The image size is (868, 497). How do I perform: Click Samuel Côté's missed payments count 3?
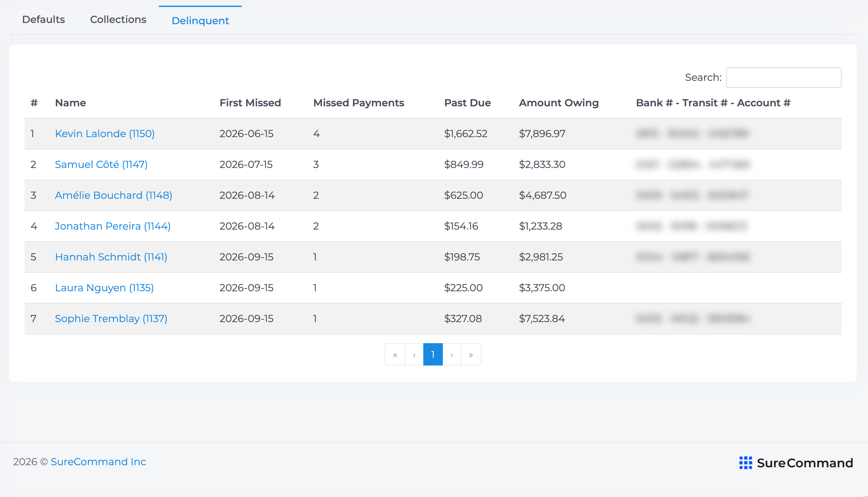[316, 164]
